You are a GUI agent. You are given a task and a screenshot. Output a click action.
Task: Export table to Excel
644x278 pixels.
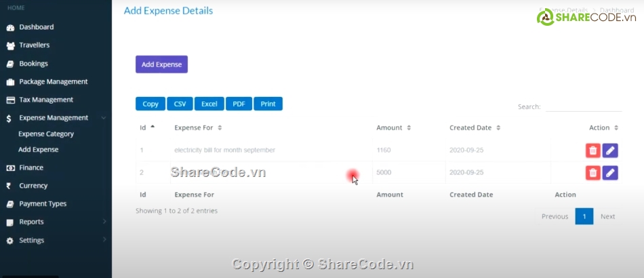tap(209, 104)
